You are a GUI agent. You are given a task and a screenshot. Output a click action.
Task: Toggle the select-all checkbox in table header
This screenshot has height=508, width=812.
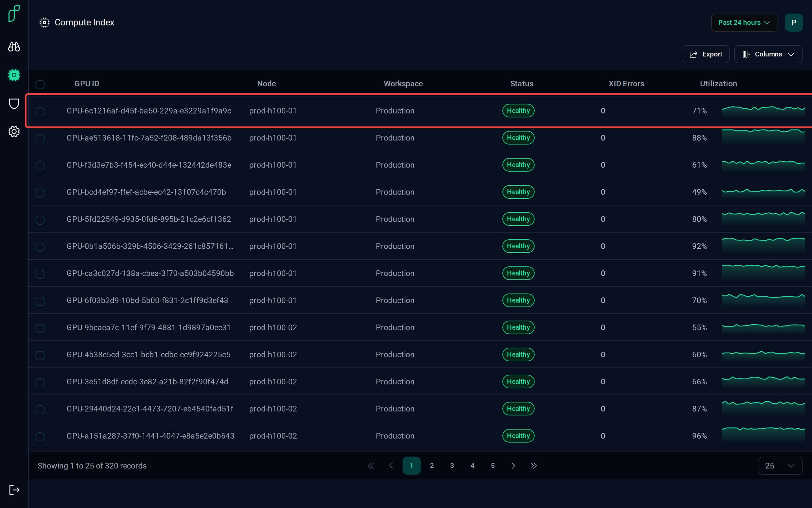pos(40,84)
